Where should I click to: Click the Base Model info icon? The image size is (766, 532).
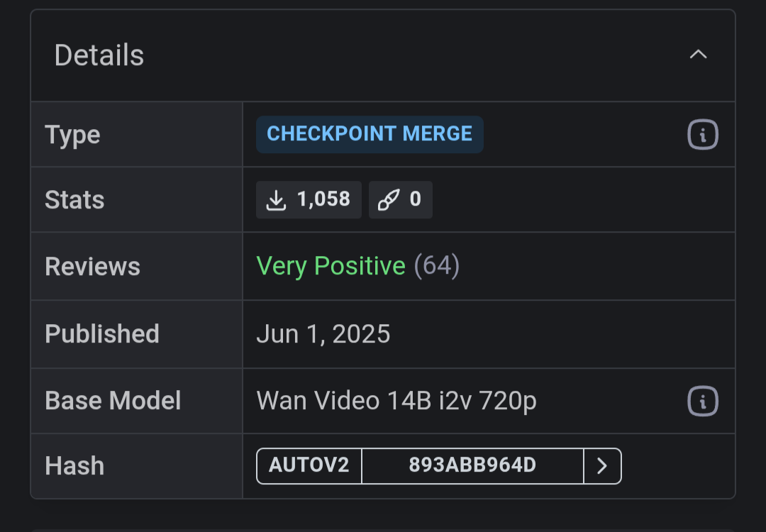[x=702, y=401]
